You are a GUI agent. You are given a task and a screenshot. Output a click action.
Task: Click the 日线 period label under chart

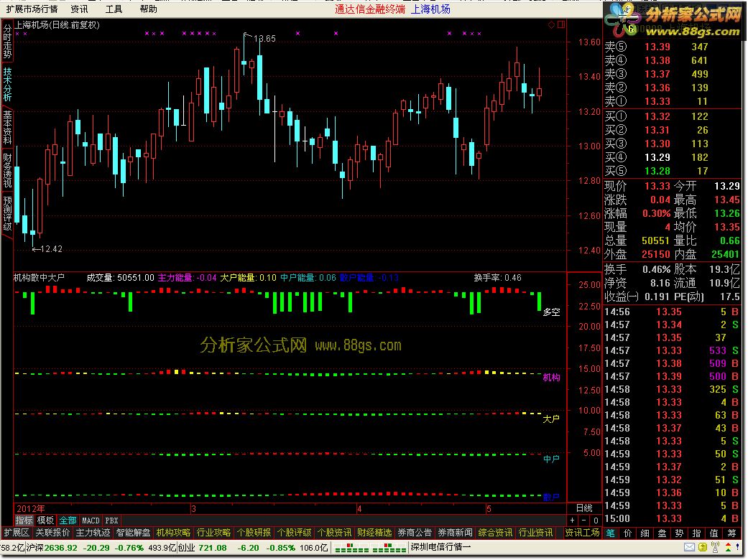click(x=584, y=508)
